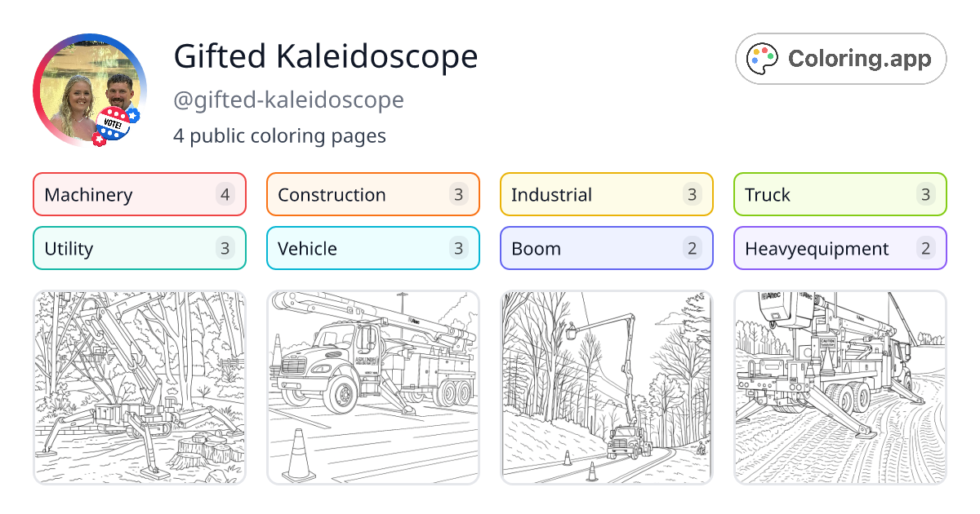The width and height of the screenshot is (980, 514).
Task: Expand the Construction tag listing
Action: pos(372,194)
